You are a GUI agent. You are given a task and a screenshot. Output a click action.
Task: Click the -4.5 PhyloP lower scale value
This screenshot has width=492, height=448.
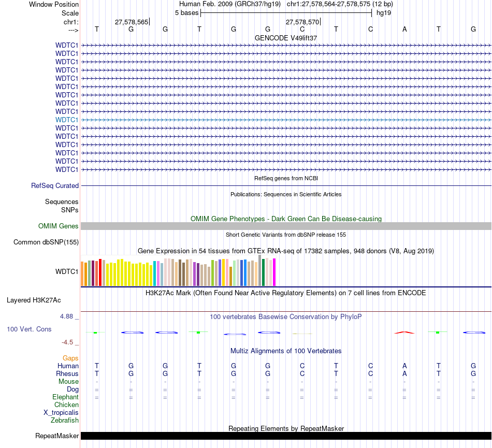tap(67, 342)
